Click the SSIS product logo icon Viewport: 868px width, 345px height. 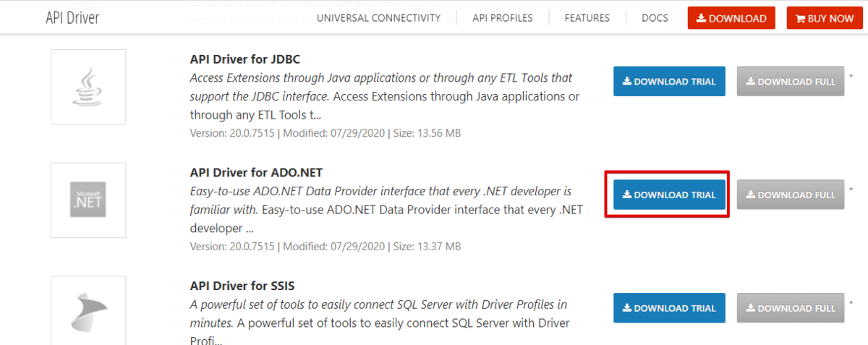coord(88,311)
